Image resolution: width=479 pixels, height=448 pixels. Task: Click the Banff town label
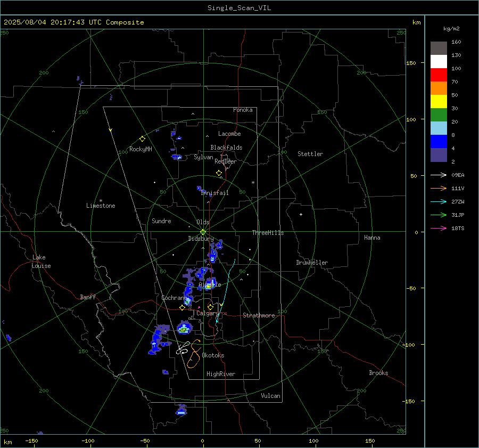click(x=88, y=297)
